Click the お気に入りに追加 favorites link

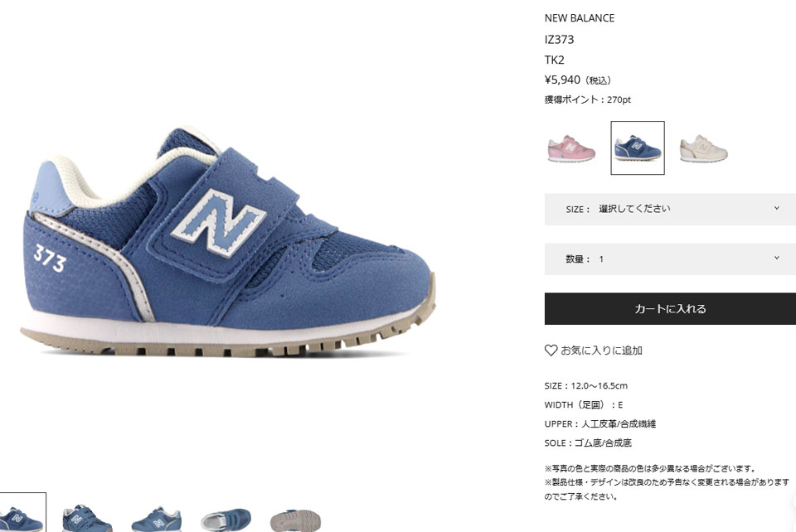[x=602, y=351]
